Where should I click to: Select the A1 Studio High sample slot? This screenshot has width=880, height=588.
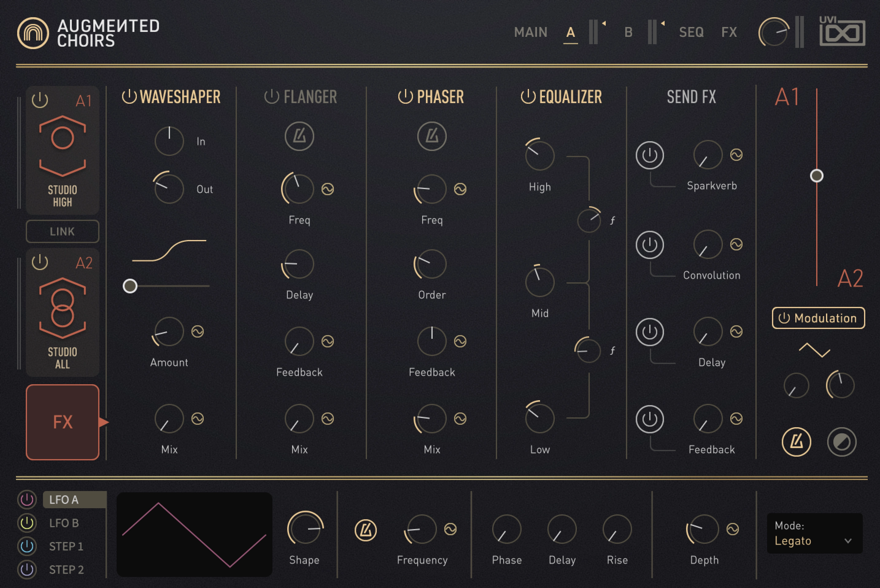[63, 150]
